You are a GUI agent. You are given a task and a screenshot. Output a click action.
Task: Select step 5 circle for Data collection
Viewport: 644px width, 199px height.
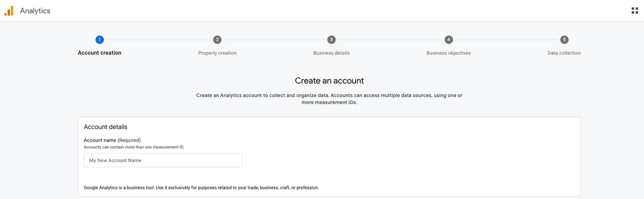click(x=564, y=39)
